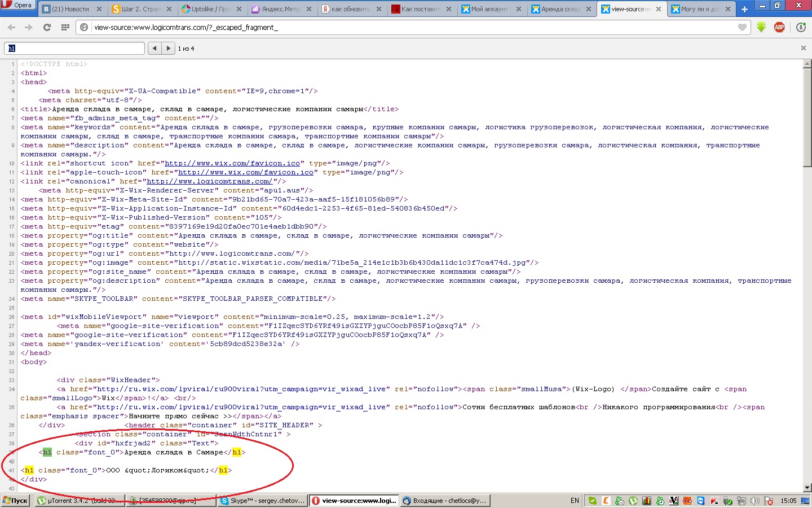Close the '(21) Новости' tab
Image resolution: width=812 pixels, height=508 pixels.
pyautogui.click(x=99, y=9)
